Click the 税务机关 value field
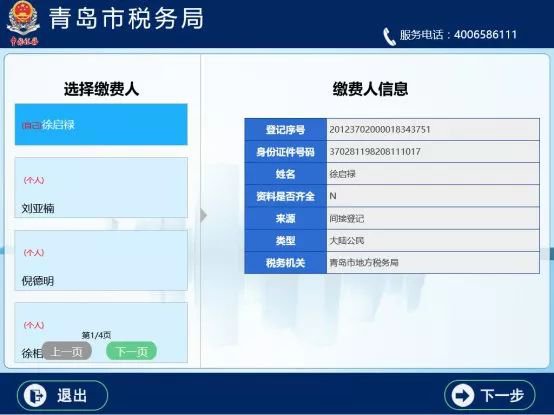 tap(433, 262)
